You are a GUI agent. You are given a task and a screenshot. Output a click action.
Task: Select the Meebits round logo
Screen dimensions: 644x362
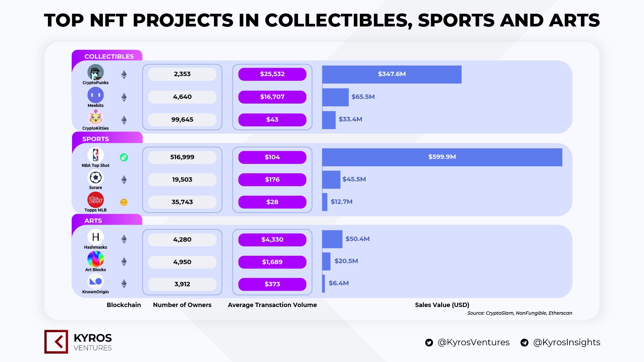[x=96, y=95]
